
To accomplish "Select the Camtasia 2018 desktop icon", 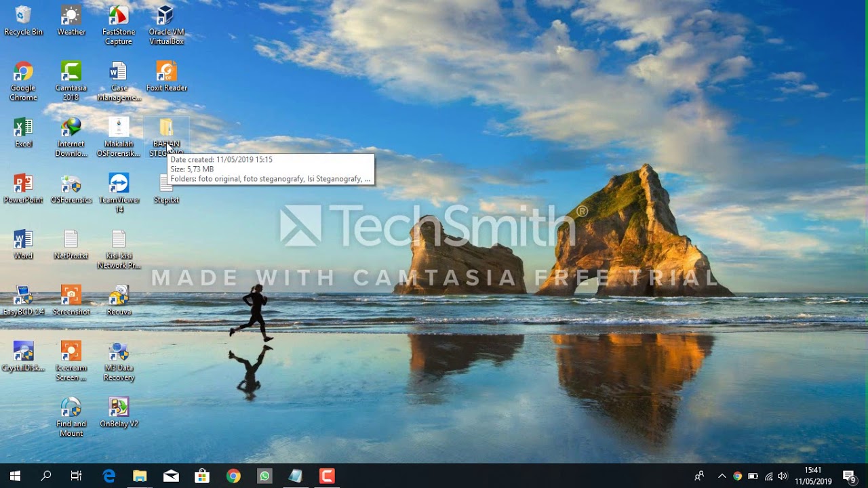I will pos(71,81).
